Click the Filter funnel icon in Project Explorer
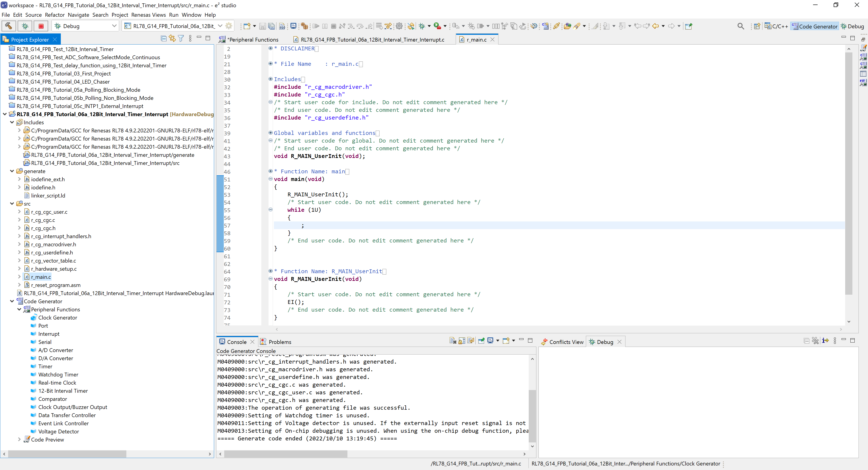The image size is (868, 470). 181,39
